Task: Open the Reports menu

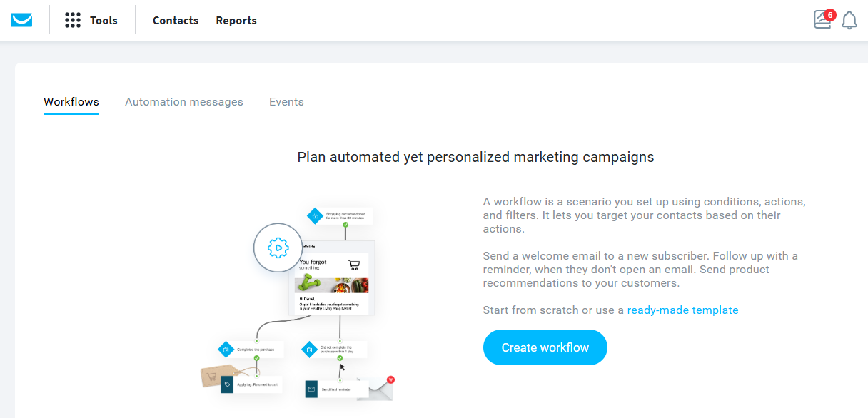Action: click(x=236, y=21)
